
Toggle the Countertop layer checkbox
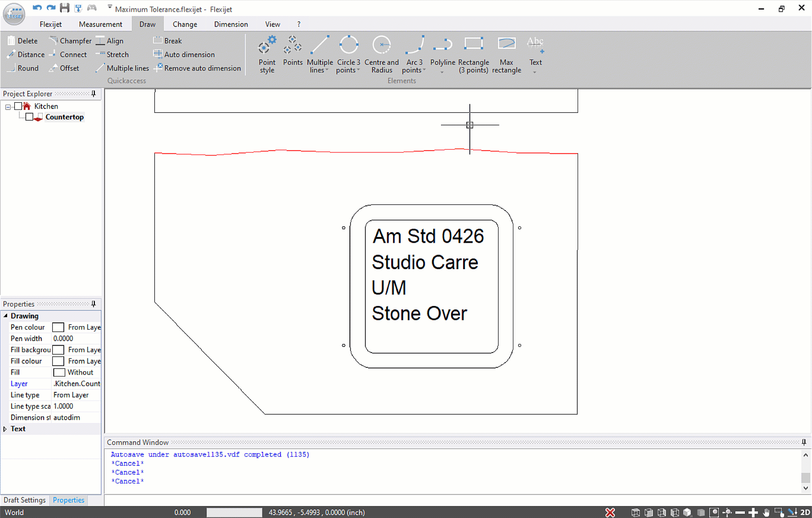click(29, 117)
